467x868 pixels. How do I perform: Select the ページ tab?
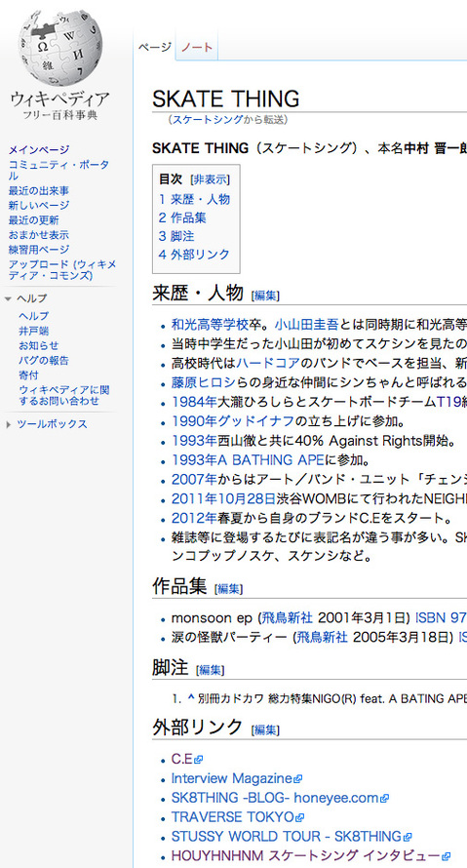154,47
